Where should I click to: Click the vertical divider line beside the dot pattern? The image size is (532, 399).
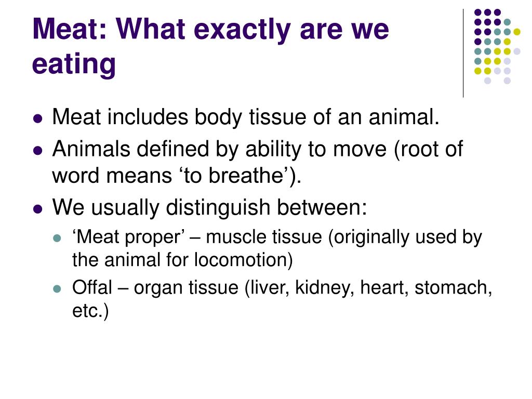tap(463, 54)
